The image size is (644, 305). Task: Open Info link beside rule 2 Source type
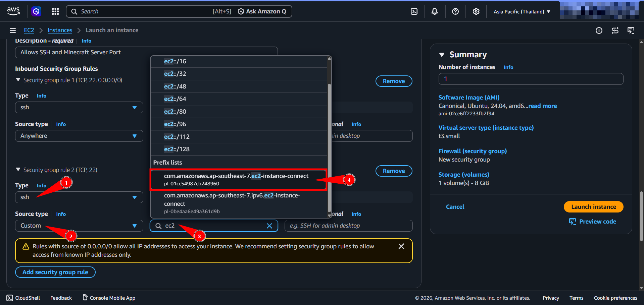pos(61,214)
